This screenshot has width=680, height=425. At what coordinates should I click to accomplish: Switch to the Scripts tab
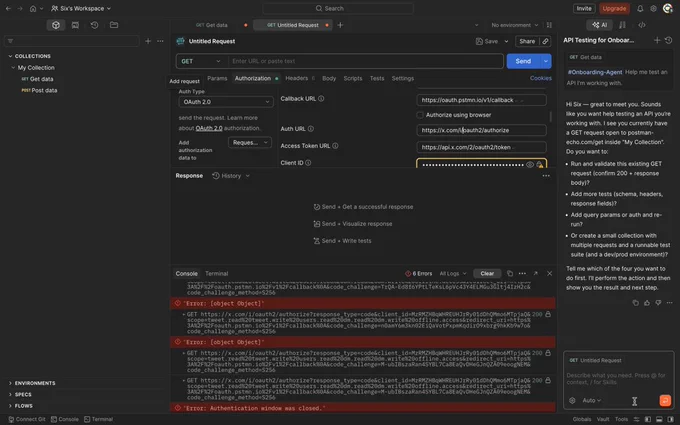tap(353, 78)
